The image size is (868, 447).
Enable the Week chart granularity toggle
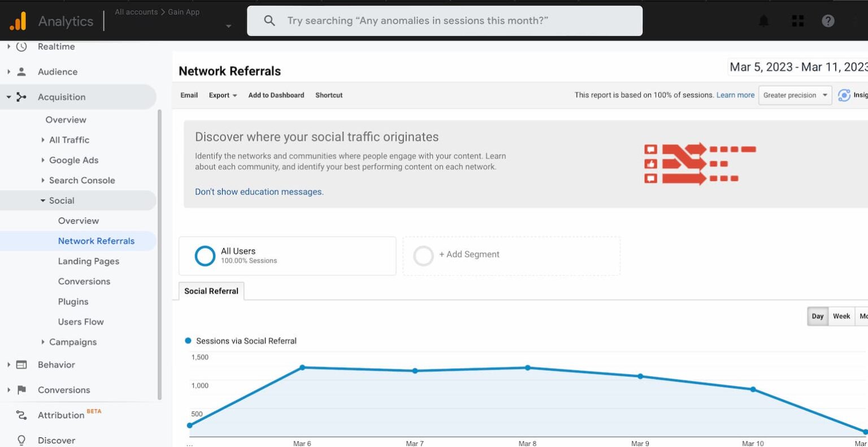point(841,316)
